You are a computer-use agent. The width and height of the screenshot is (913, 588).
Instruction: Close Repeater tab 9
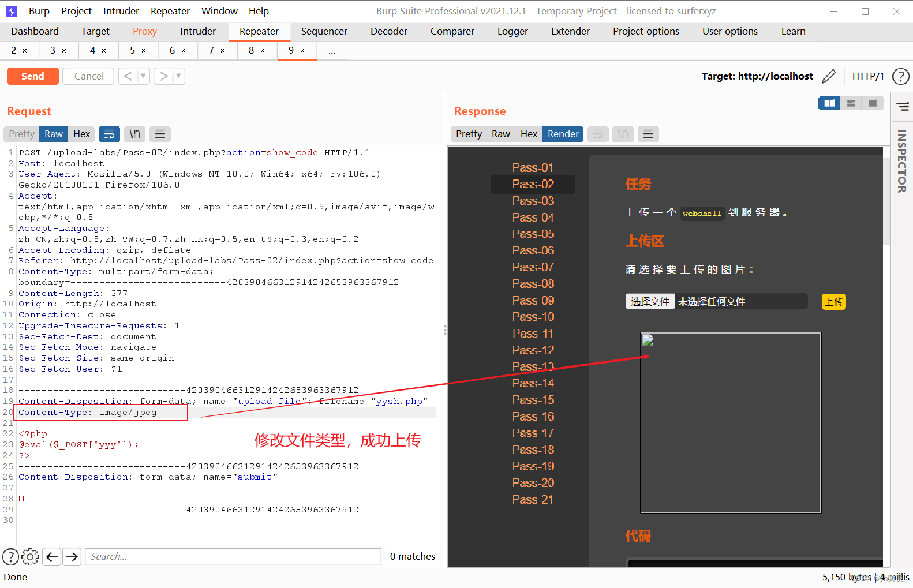[302, 51]
